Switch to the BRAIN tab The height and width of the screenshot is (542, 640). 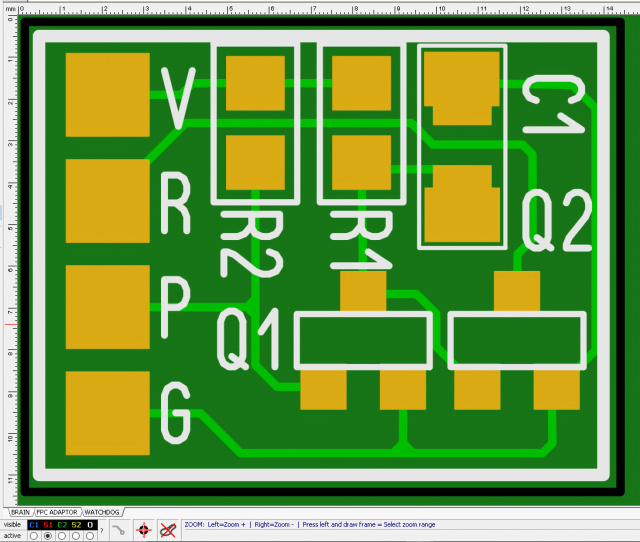[x=19, y=511]
